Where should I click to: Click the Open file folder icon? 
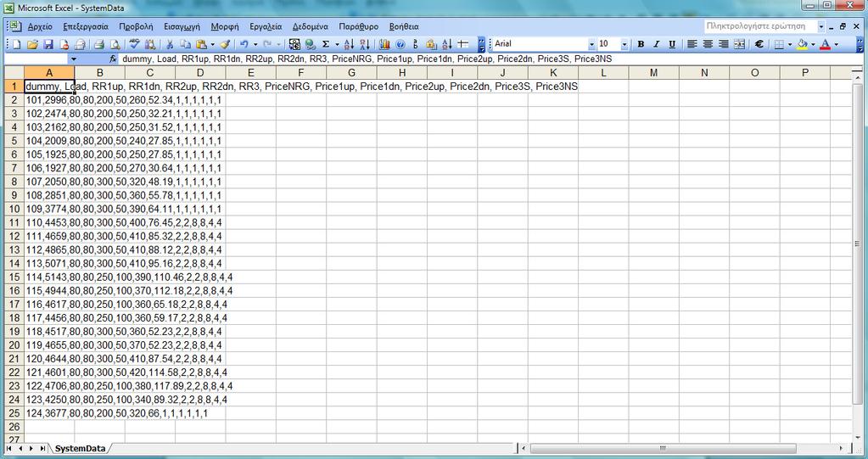(32, 44)
